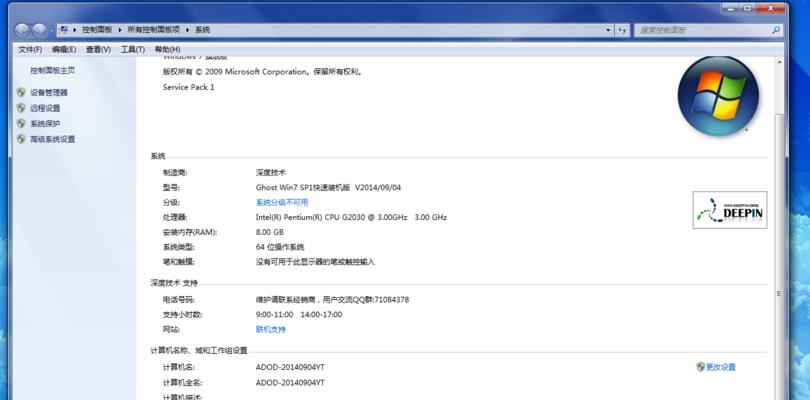Maximize the System window

(747, 8)
